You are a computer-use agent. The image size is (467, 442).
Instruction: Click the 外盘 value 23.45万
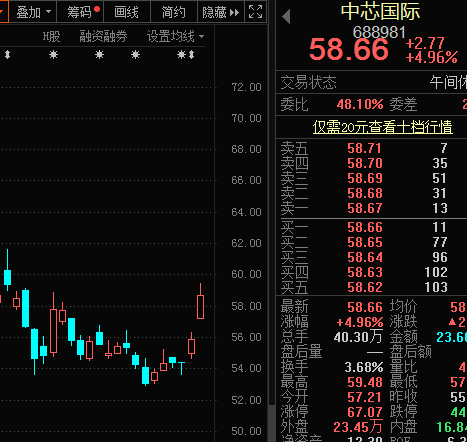[358, 427]
